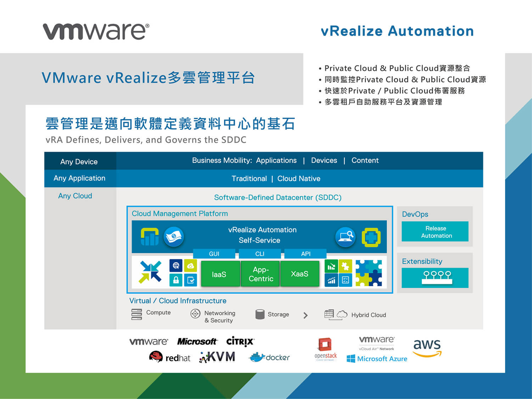Select the GUI tab

[x=214, y=254]
